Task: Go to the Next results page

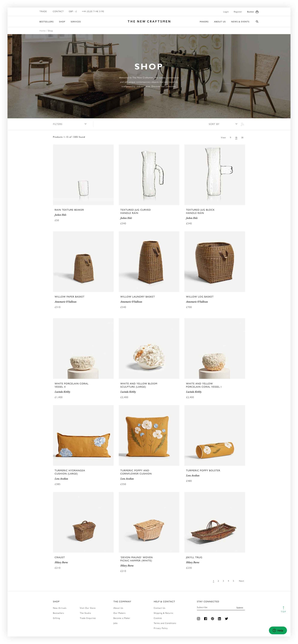Action: click(241, 581)
